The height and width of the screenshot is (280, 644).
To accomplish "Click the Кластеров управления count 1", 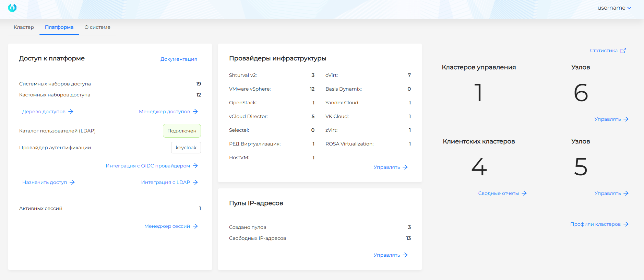I will 478,93.
